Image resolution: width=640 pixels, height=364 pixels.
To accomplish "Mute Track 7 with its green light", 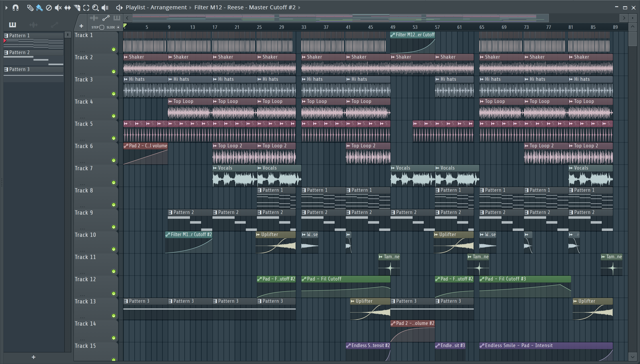I will point(114,182).
